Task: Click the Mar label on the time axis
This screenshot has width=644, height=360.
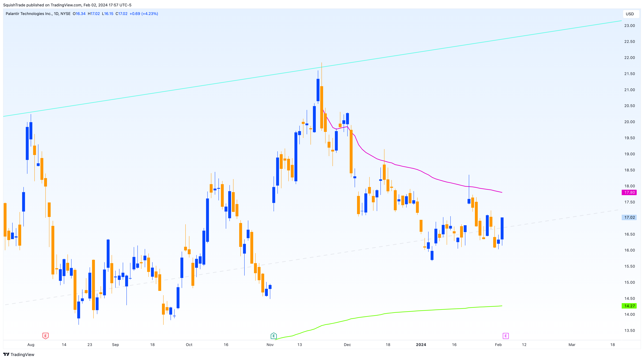Action: pyautogui.click(x=572, y=345)
